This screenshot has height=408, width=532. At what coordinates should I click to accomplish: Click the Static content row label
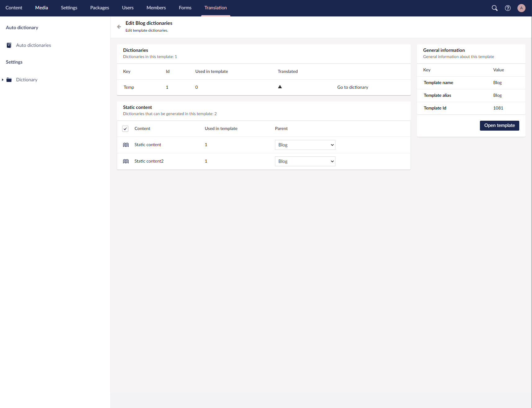(148, 145)
